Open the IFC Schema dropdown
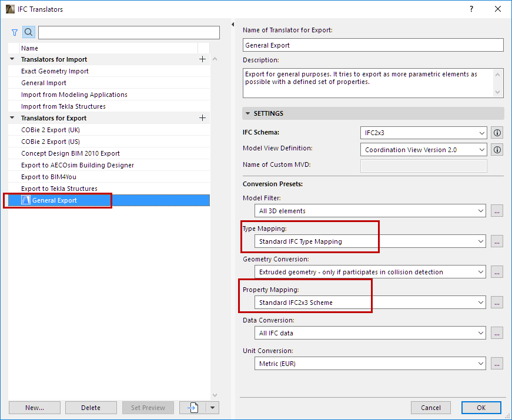This screenshot has width=512, height=420. pyautogui.click(x=423, y=133)
